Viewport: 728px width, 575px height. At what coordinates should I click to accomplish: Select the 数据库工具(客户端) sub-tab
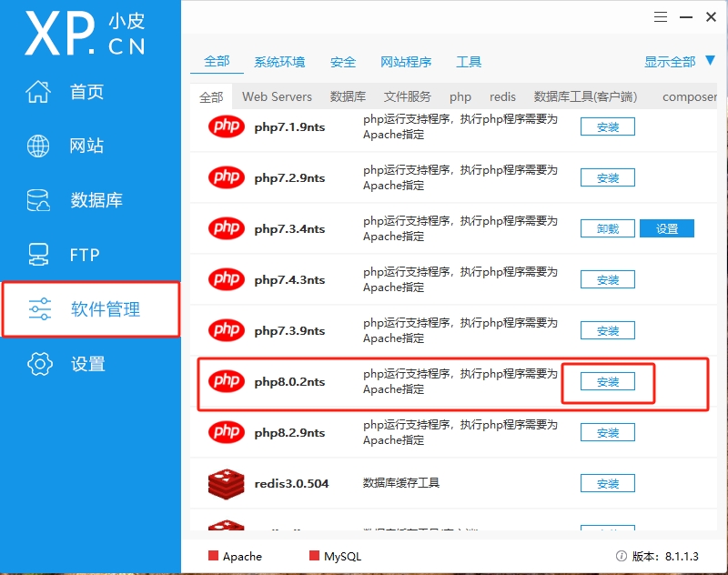585,96
